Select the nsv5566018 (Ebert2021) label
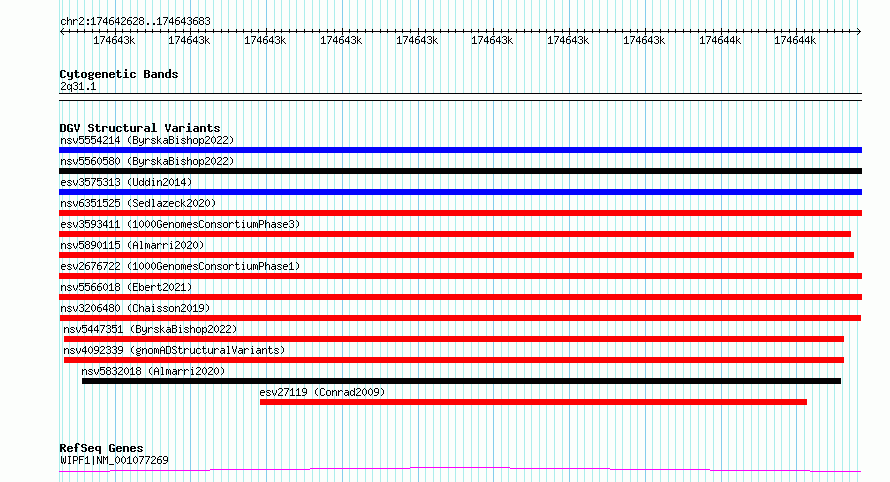 point(126,287)
